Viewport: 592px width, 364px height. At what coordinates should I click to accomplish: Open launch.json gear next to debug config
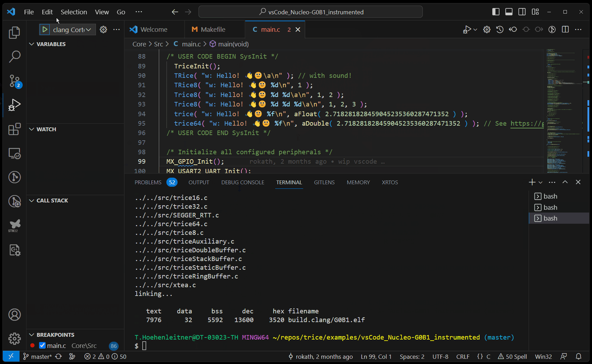(103, 30)
